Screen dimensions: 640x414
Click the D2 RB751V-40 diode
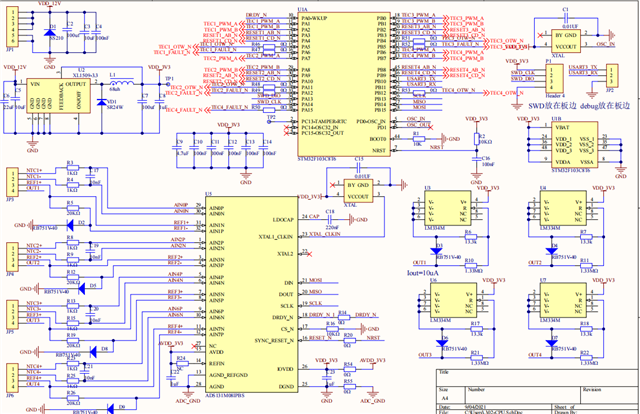pos(70,225)
